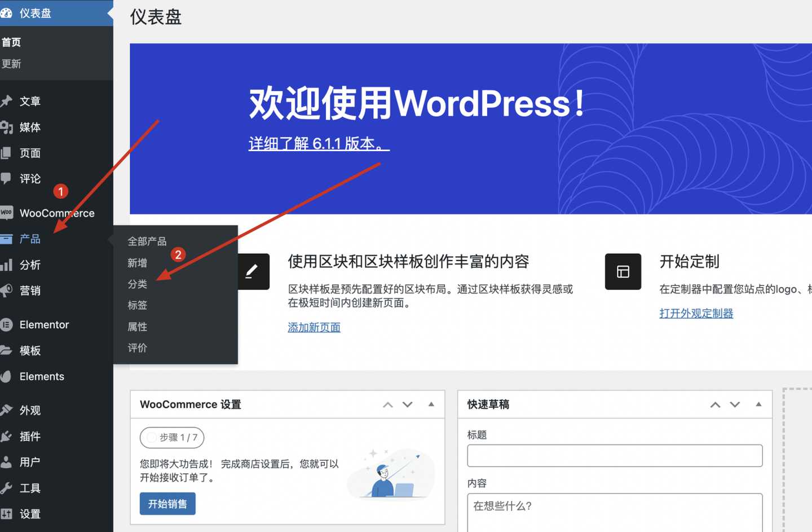
Task: Click the comment bubble icon beside 评论
Action: 6,179
